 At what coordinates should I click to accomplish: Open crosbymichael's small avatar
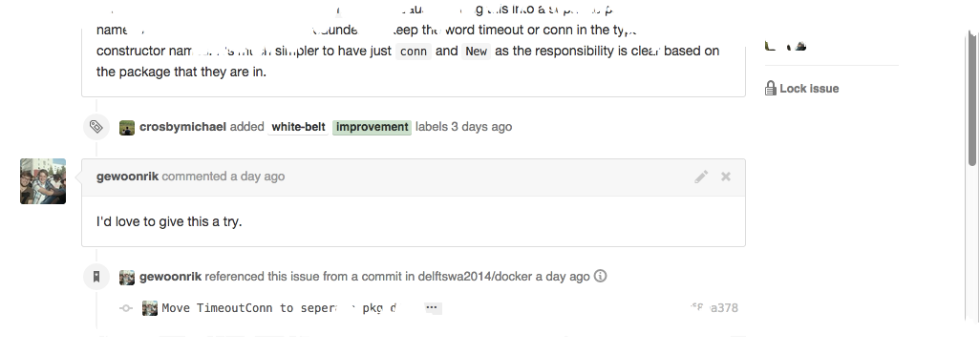(127, 127)
